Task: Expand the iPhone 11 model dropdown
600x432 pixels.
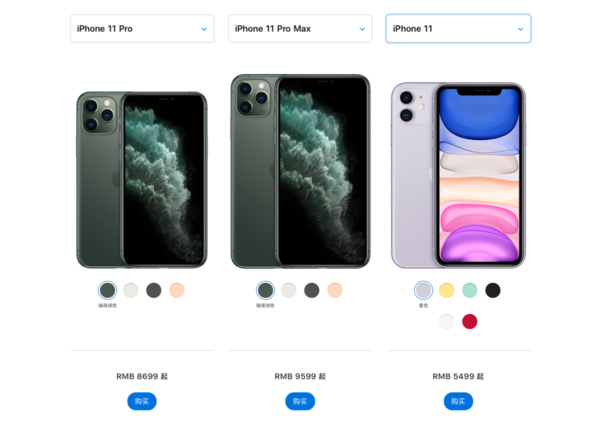Action: click(458, 29)
